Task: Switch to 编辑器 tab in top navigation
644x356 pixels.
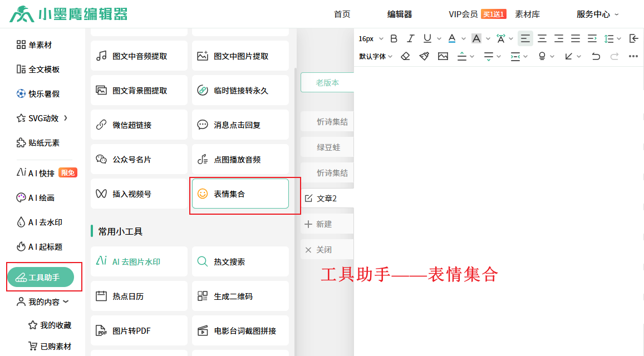Action: [x=399, y=14]
